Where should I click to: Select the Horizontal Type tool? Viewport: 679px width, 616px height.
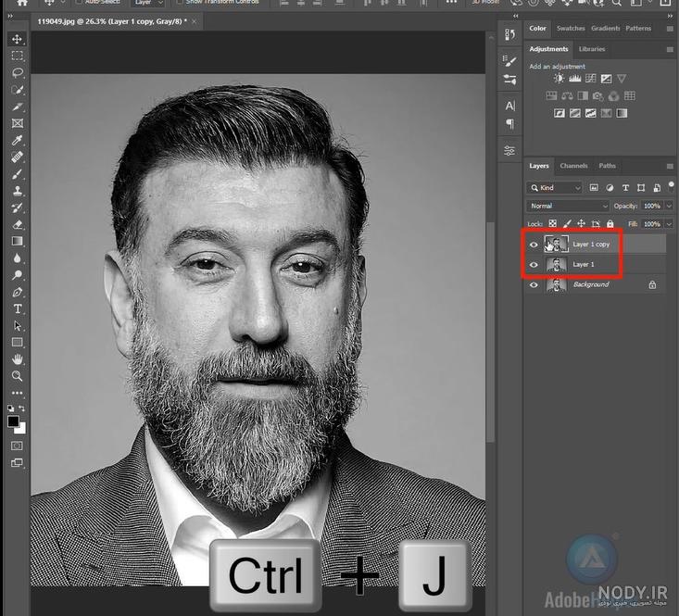pos(18,308)
